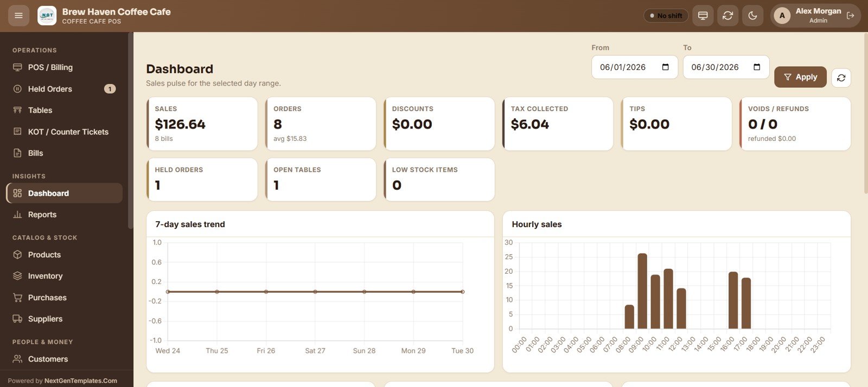
Task: Click the Tue 30 point on sales trend
Action: [463, 292]
